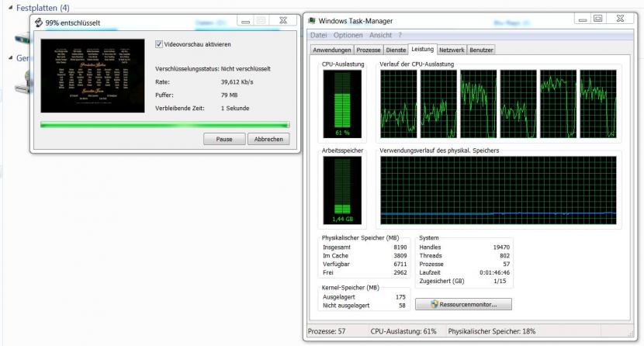Click the decryption window title icon
This screenshot has height=346, width=644.
[39, 22]
